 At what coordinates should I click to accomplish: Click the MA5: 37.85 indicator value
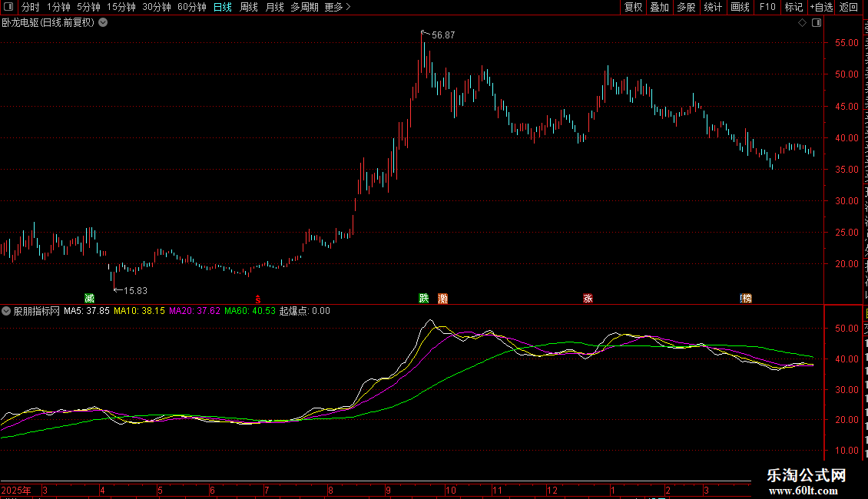[x=86, y=311]
